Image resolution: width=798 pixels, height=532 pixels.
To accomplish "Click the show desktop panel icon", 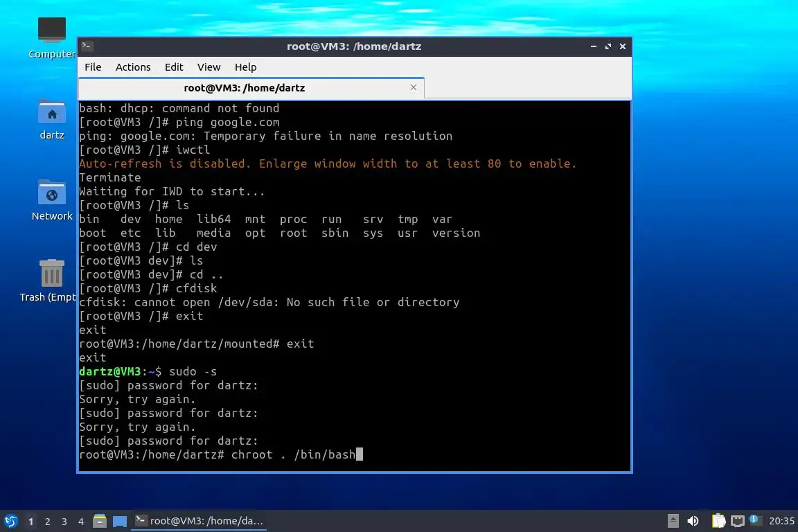I will 120,522.
